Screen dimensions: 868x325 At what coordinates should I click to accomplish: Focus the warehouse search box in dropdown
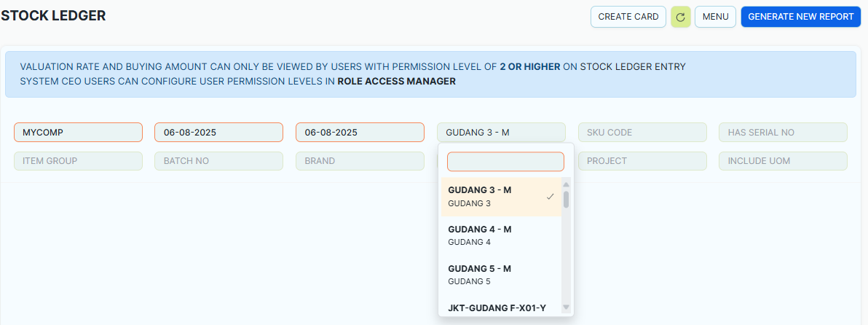[505, 162]
